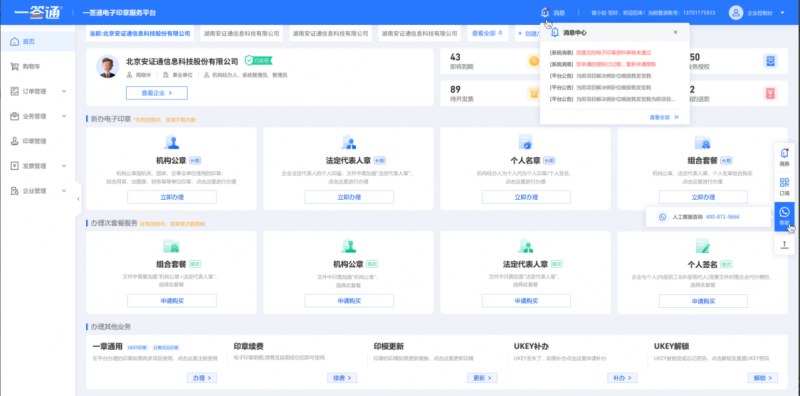Screen dimensions: 800x396
Task: Expand the 业务管理 chevron
Action: 64,116
